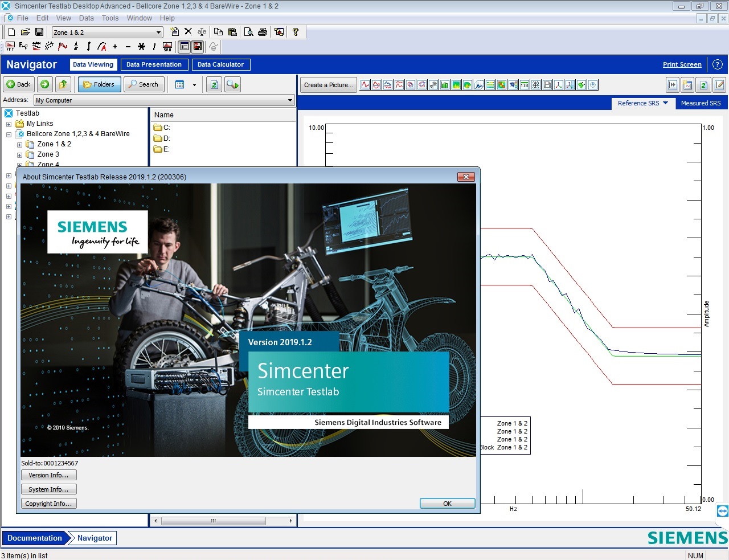Select the Measured SRS tab
Image resolution: width=729 pixels, height=560 pixels.
click(x=701, y=103)
